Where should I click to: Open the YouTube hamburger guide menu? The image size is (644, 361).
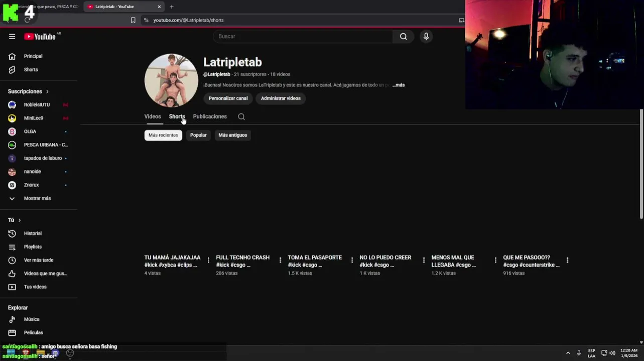click(12, 36)
